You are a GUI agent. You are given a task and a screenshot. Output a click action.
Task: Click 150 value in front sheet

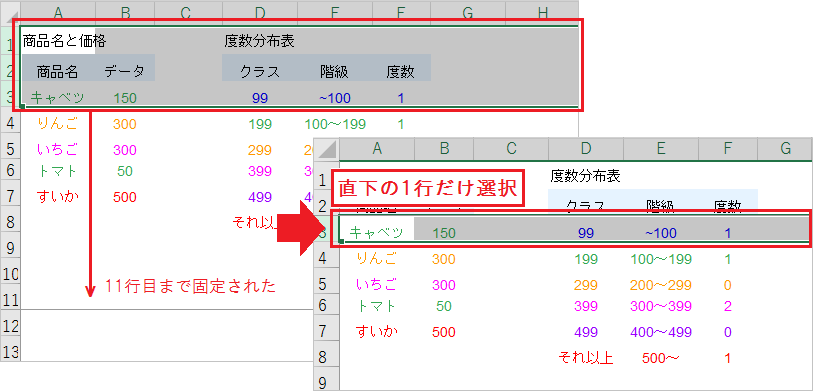tap(444, 233)
